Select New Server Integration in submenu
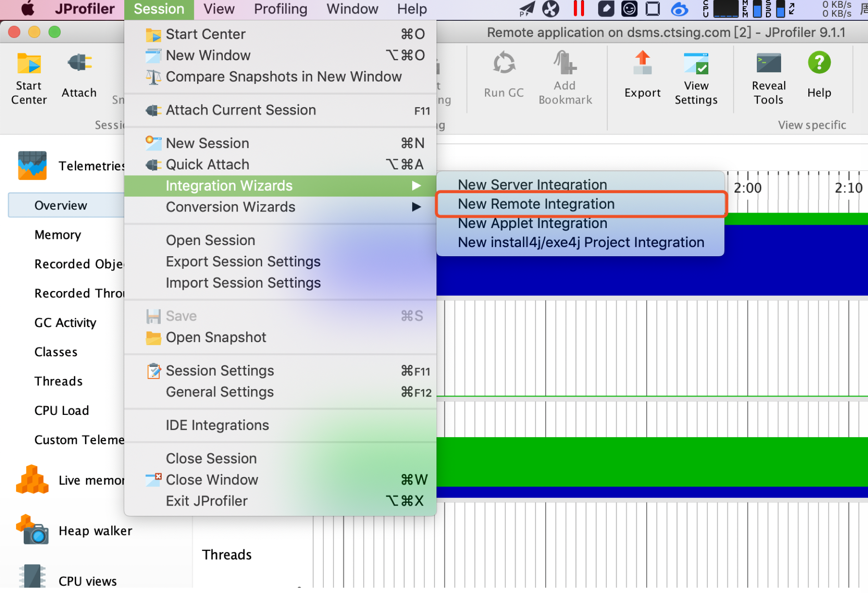 (x=580, y=184)
